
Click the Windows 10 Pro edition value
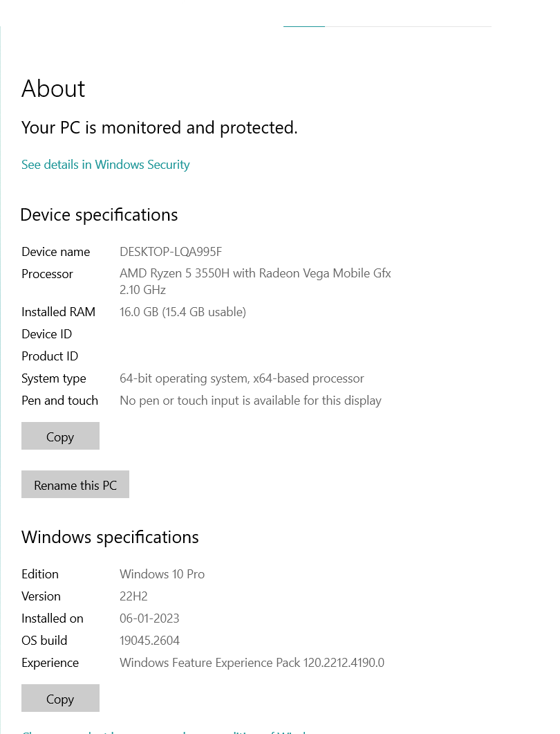coord(162,574)
